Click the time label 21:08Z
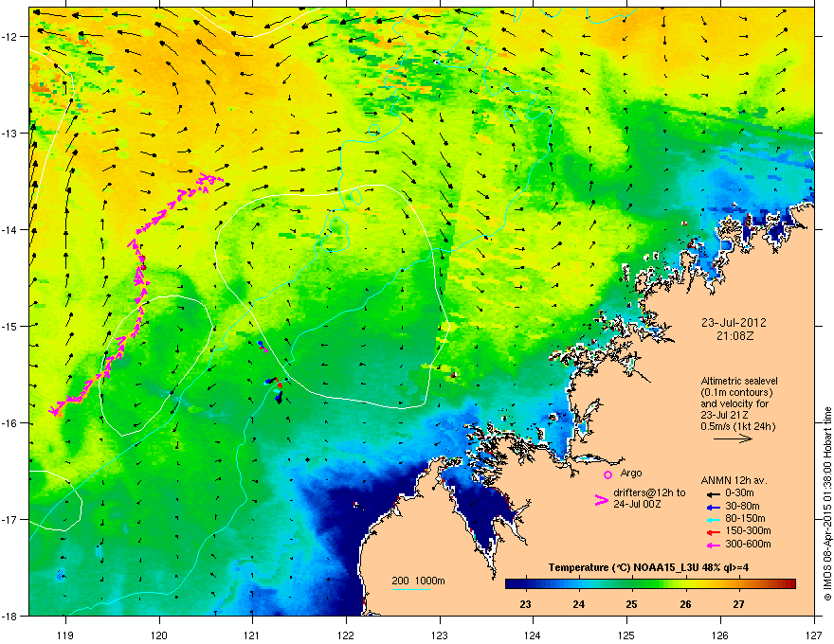The image size is (834, 644). 734,336
